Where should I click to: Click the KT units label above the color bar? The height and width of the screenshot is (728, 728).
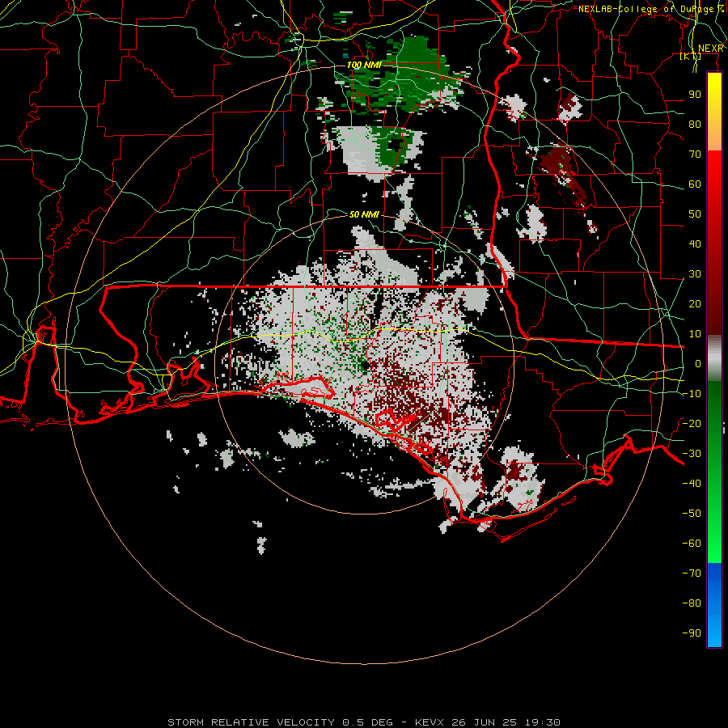click(x=691, y=57)
